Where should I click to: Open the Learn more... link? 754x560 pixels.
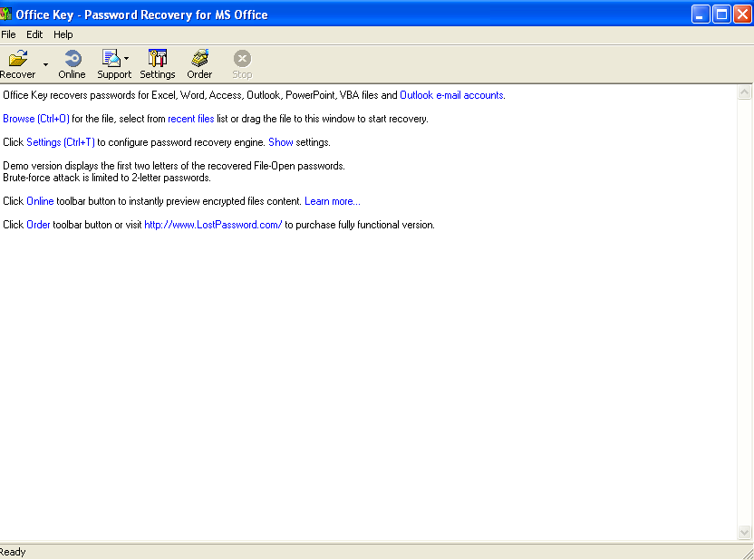pyautogui.click(x=333, y=201)
